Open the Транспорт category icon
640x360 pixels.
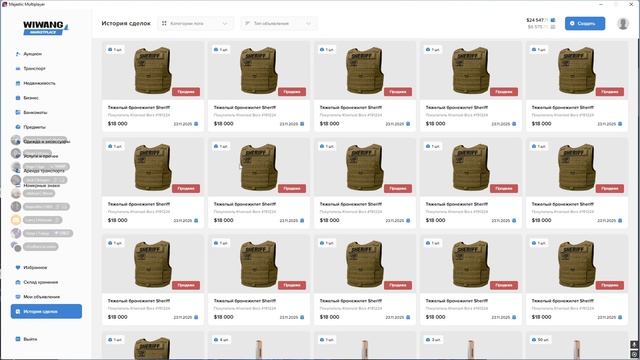(18, 69)
